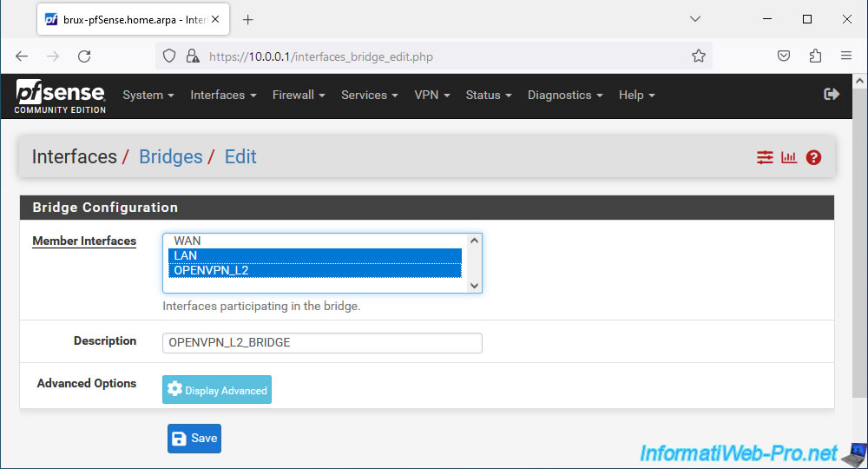Select WAN in Member Interfaces list

point(314,241)
